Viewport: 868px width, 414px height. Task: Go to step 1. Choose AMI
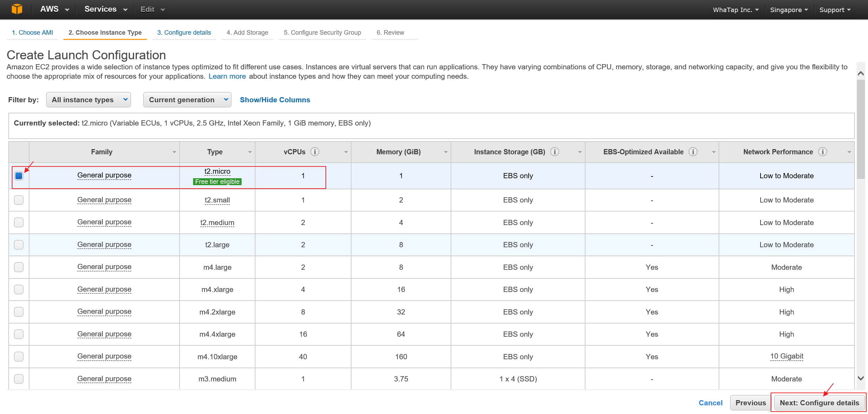pos(32,33)
